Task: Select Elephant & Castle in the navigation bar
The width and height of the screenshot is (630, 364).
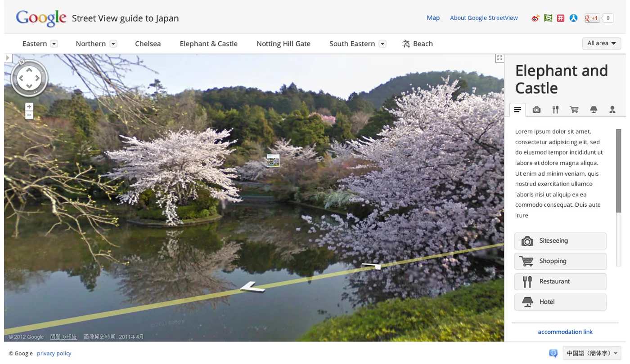Action: point(208,44)
